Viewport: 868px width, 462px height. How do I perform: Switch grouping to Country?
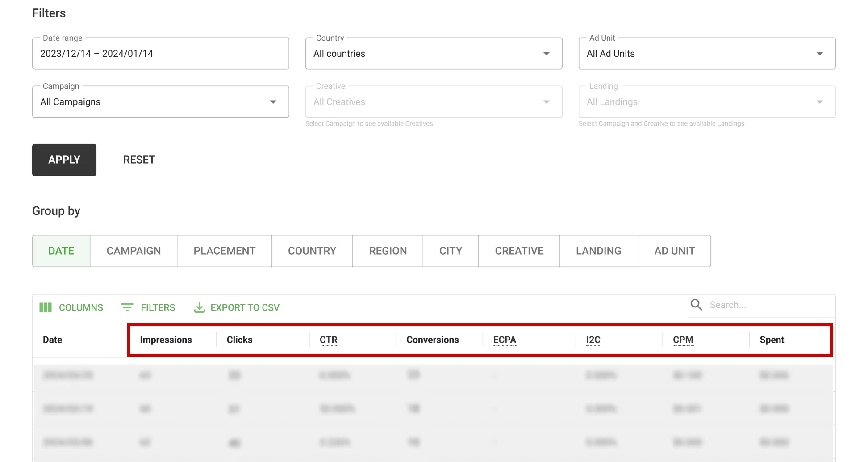[x=312, y=251]
